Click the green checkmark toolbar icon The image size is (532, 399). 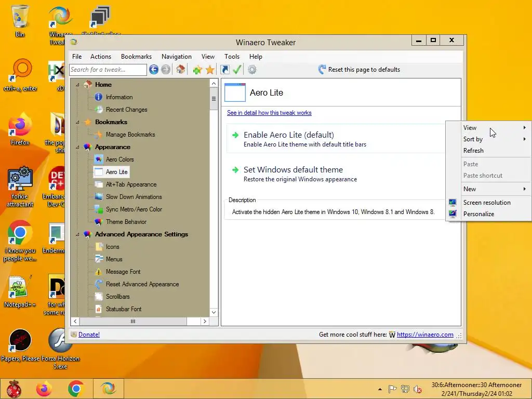click(x=237, y=70)
